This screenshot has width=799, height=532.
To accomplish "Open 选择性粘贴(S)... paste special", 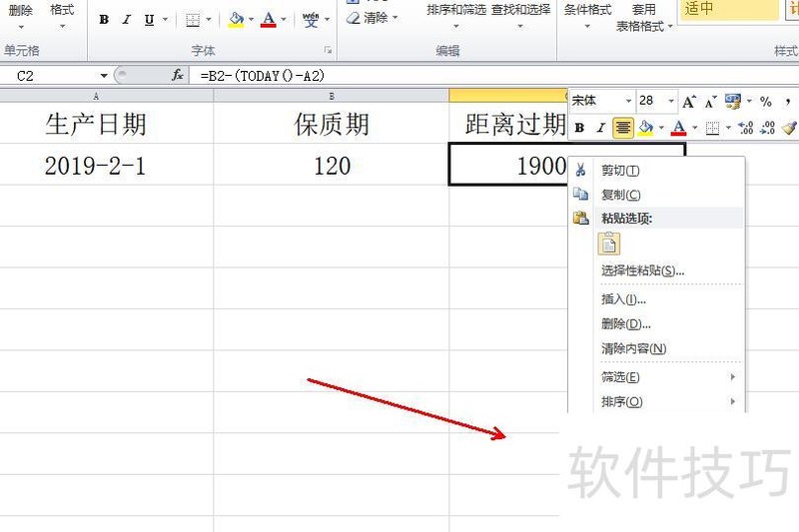I will click(656, 270).
